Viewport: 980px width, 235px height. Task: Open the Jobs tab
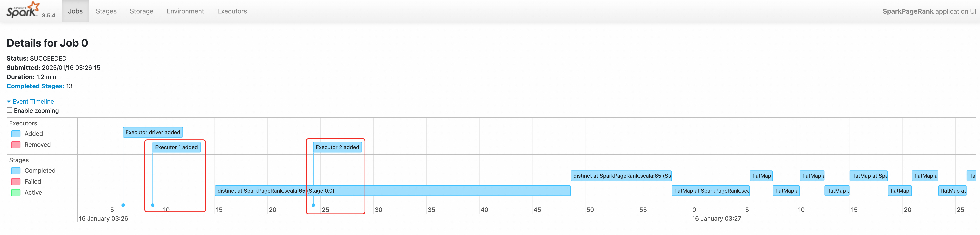point(75,11)
